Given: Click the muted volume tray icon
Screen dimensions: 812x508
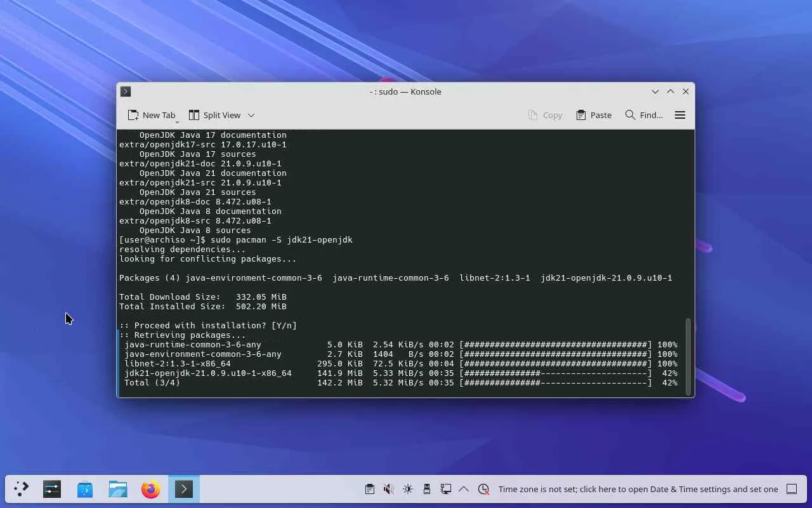Looking at the screenshot, I should 389,489.
